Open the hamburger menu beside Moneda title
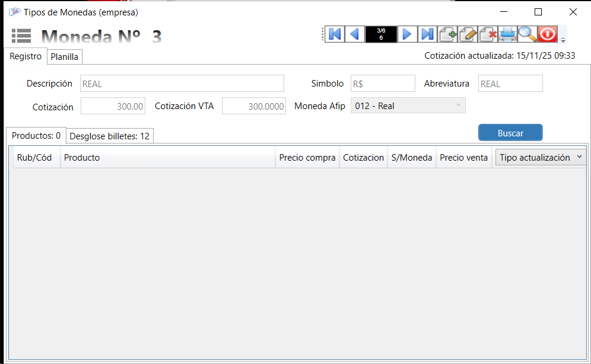This screenshot has width=591, height=364. pyautogui.click(x=21, y=36)
